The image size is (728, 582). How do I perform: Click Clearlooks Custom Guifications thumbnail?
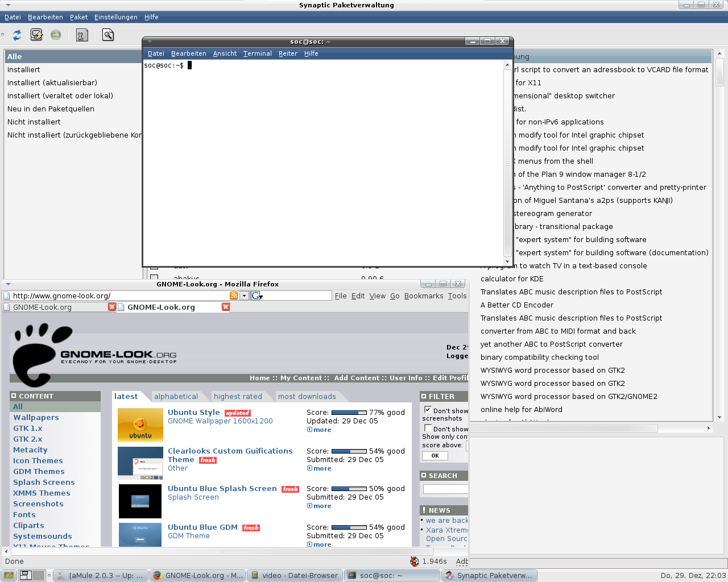coord(140,463)
